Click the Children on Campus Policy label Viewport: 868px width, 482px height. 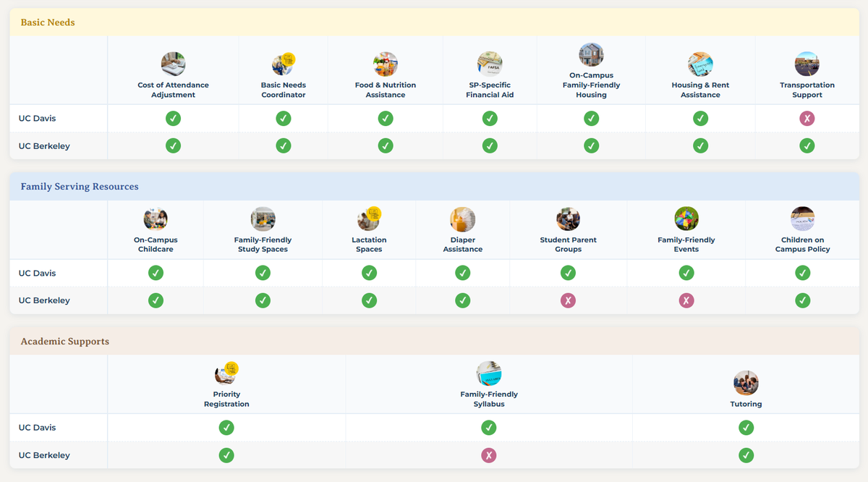pos(803,245)
